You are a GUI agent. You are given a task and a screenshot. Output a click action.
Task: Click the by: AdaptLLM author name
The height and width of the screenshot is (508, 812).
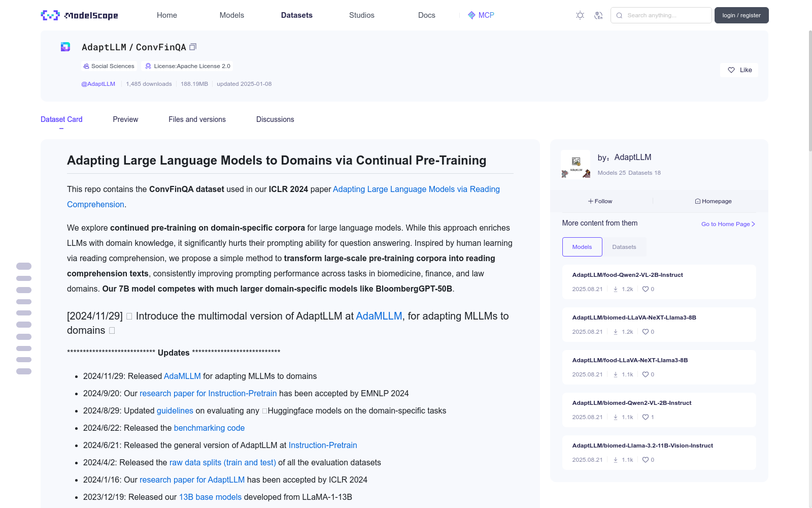coord(632,157)
